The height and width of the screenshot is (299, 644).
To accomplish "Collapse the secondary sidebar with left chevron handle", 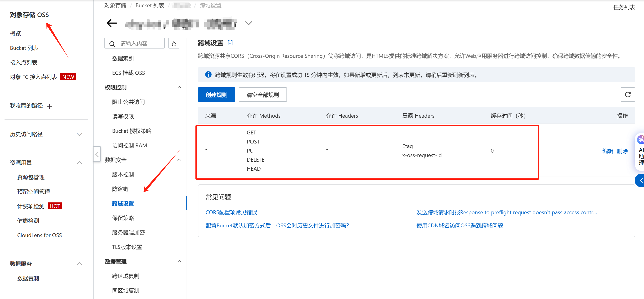I will [97, 154].
